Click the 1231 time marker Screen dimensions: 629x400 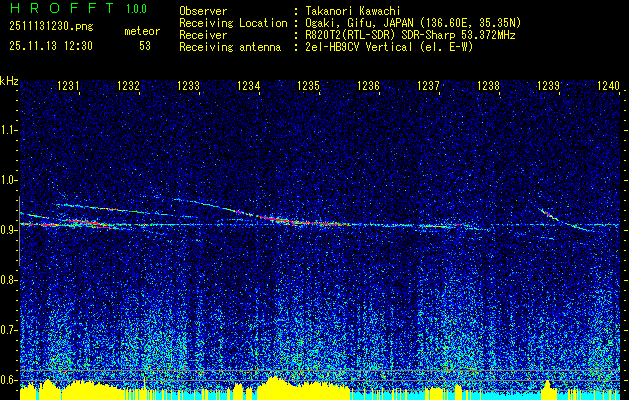[68, 85]
